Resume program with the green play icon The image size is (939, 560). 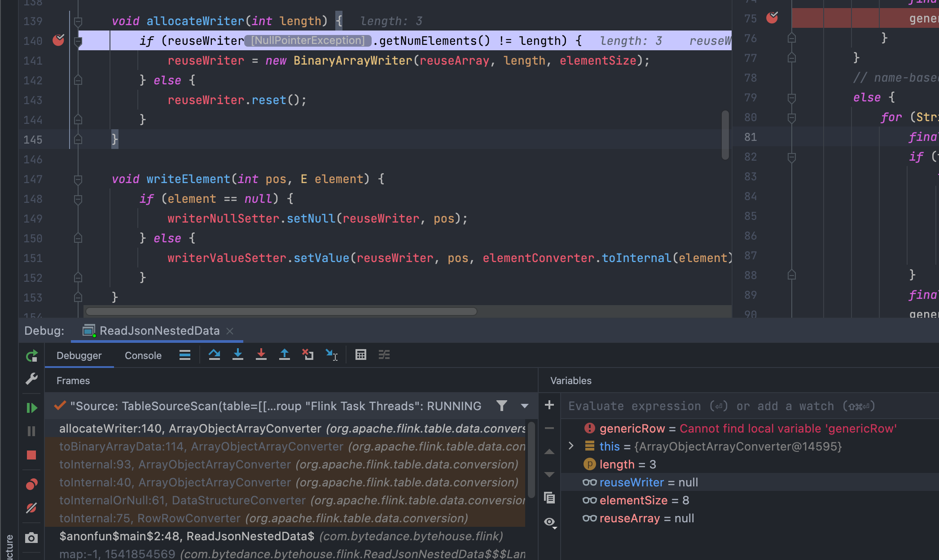coord(31,408)
